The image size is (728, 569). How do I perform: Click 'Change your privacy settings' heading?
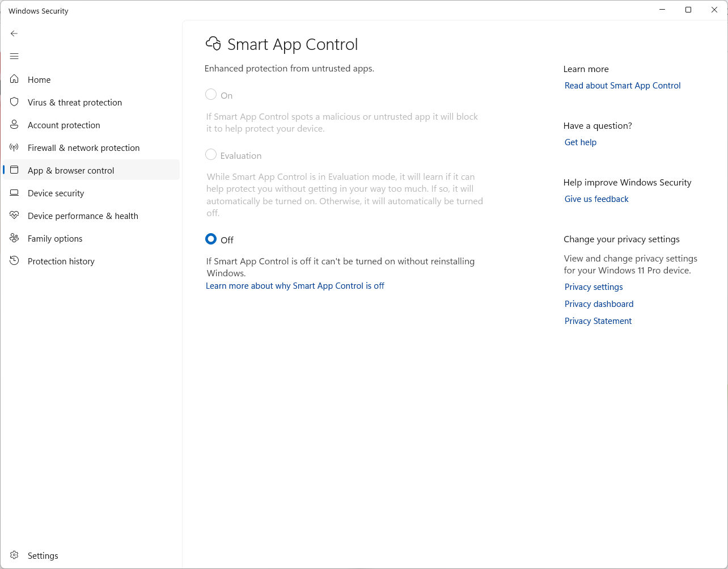[x=621, y=239]
